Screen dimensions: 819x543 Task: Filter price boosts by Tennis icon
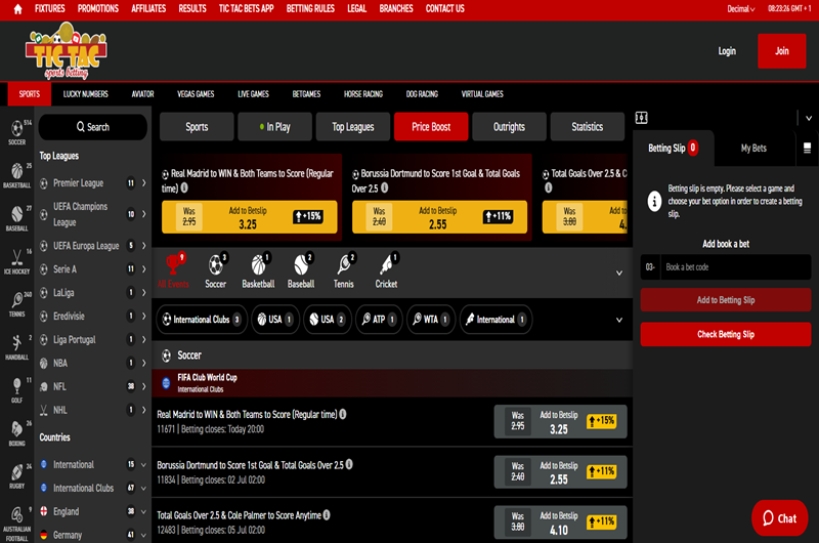pyautogui.click(x=344, y=270)
